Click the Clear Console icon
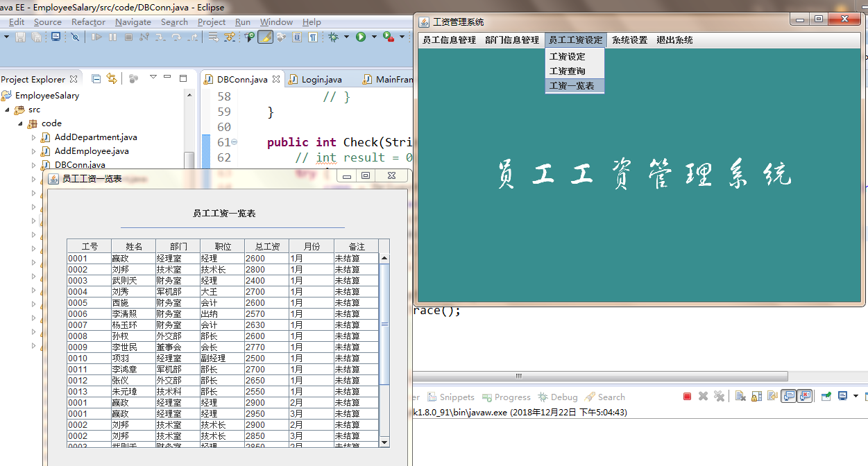 click(x=740, y=397)
